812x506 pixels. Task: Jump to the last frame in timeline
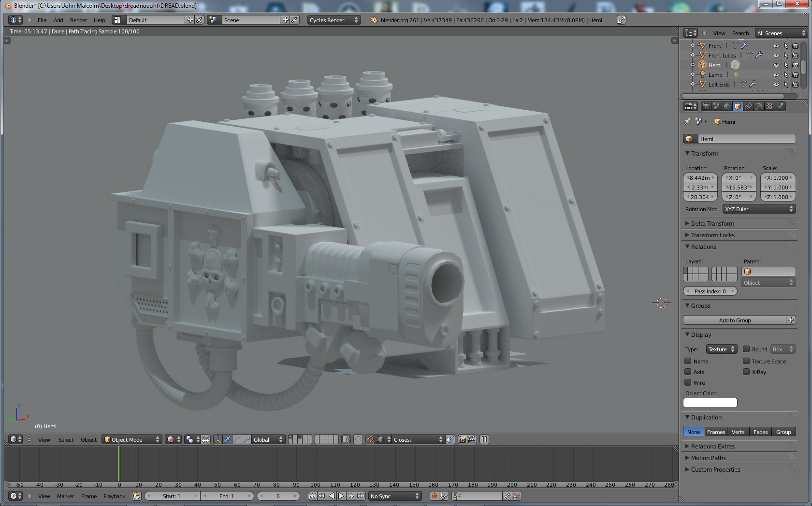361,496
